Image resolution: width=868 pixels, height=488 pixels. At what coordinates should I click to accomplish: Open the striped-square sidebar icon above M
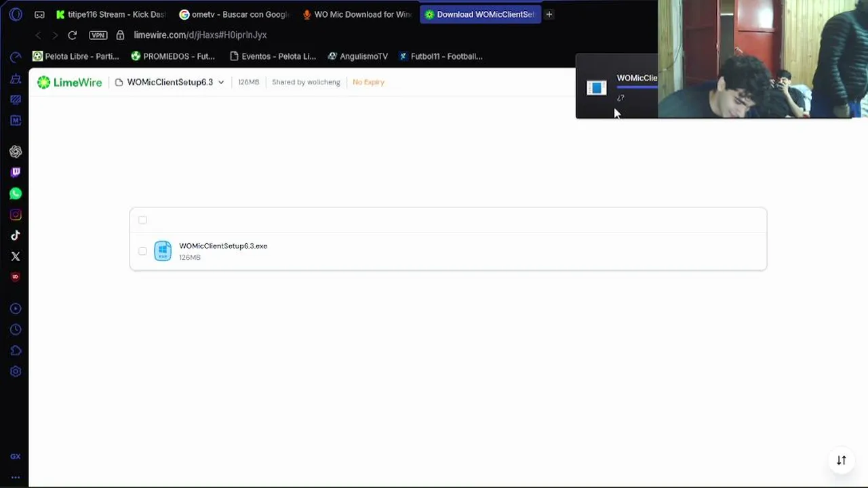16,100
